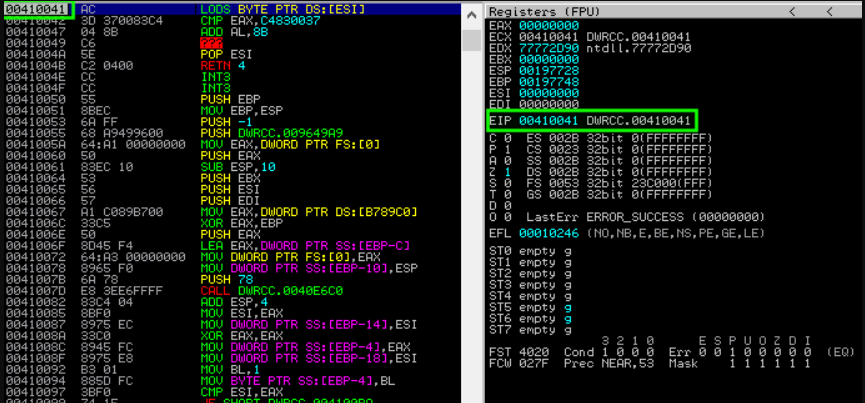The height and width of the screenshot is (403, 865).
Task: Select the red ??? unknown instruction
Action: pyautogui.click(x=211, y=44)
